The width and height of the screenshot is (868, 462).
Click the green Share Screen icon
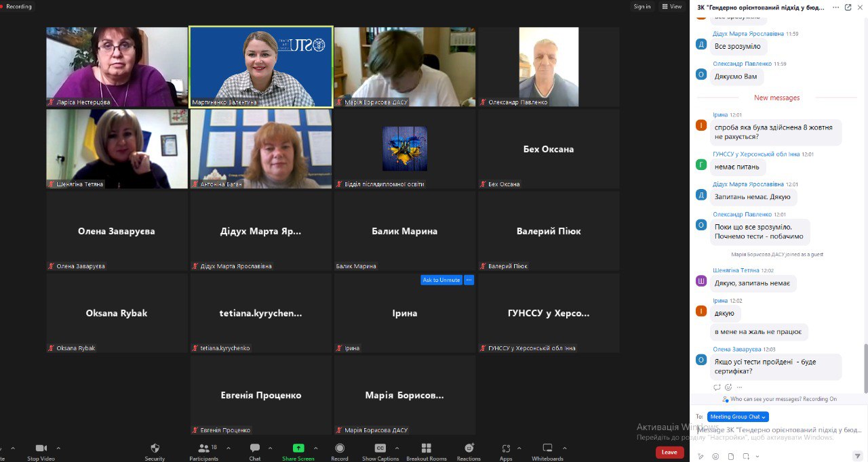click(298, 448)
